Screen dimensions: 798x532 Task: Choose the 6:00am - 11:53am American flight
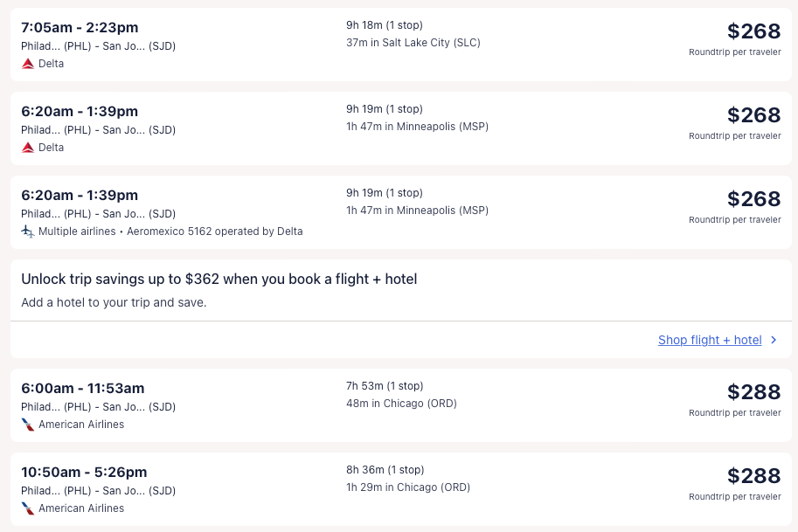83,388
